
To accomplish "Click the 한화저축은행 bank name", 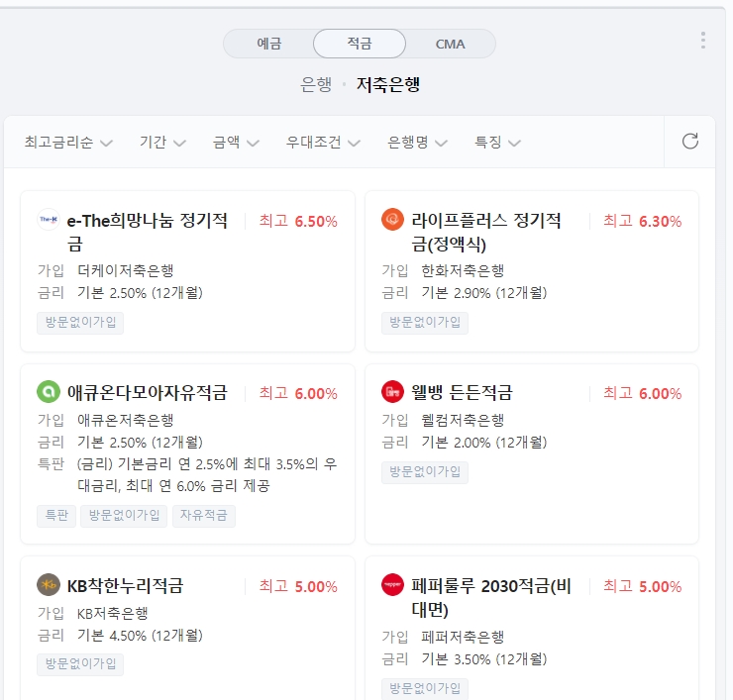I will (463, 270).
